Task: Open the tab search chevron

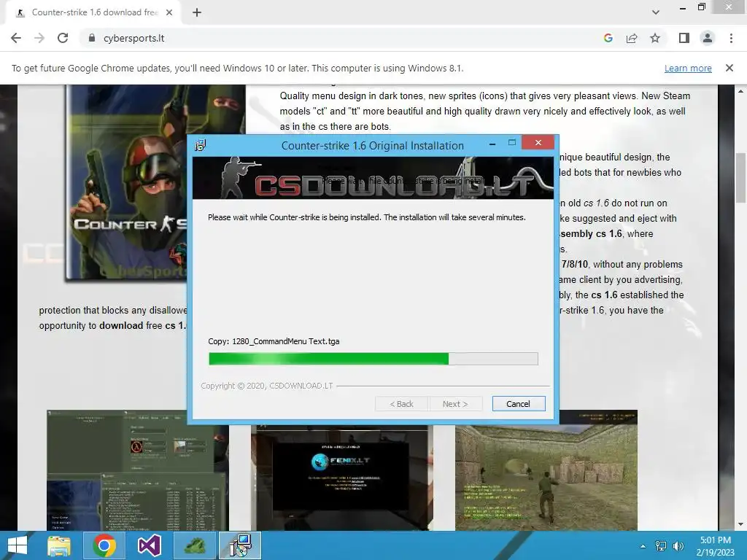Action: 656,12
